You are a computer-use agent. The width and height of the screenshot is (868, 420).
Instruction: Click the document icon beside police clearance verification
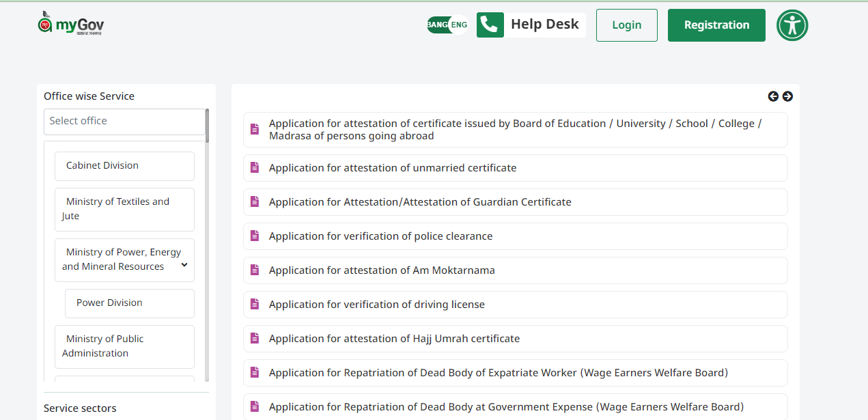click(x=255, y=236)
